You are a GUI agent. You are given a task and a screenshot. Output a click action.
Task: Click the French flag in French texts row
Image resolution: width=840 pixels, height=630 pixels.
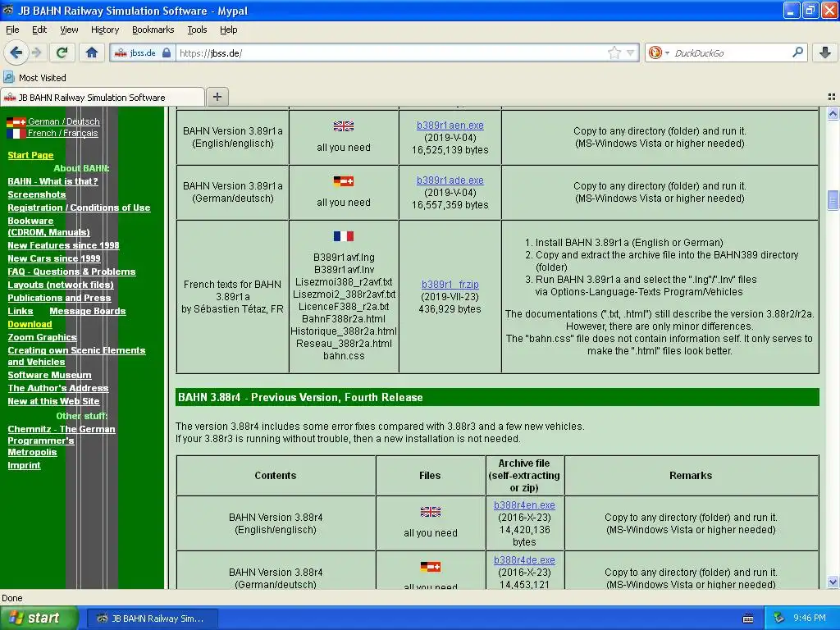tap(344, 236)
